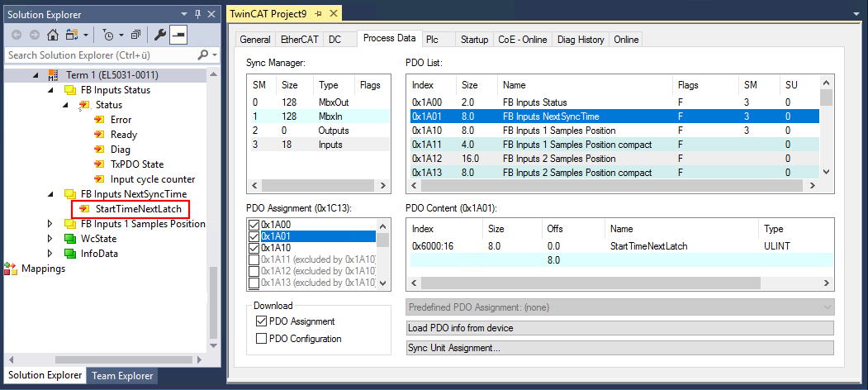This screenshot has height=390, width=868.
Task: Open the Pending Changes Filter clock icon
Action: pos(108,35)
